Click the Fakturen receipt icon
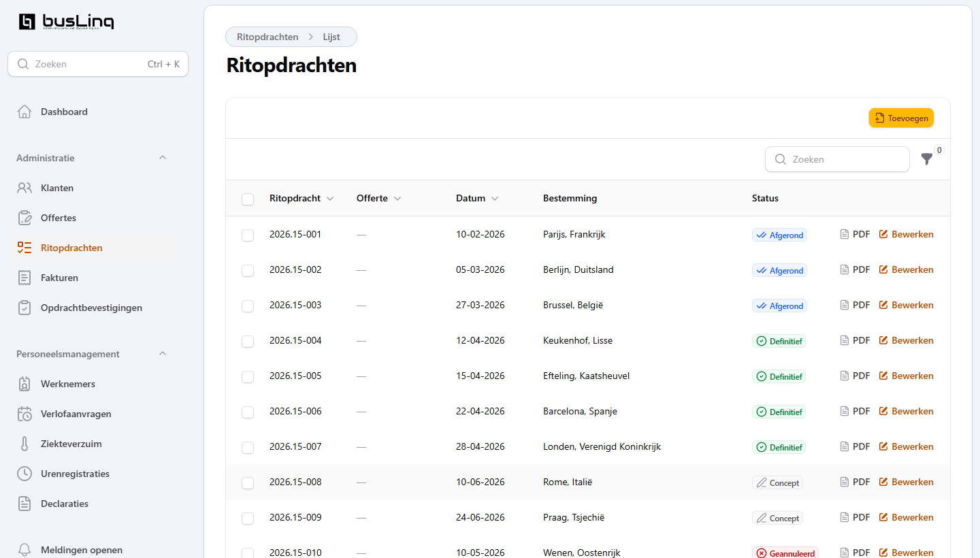The height and width of the screenshot is (558, 980). [24, 278]
